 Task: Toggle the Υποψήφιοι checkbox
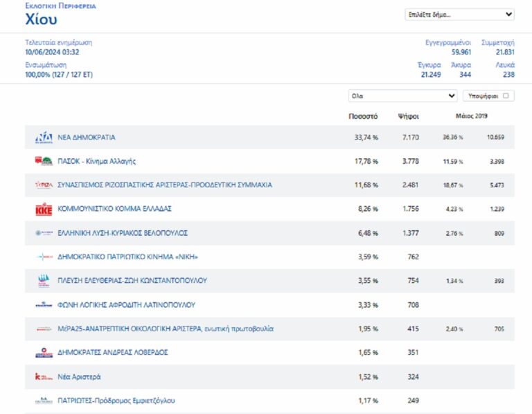click(x=506, y=96)
